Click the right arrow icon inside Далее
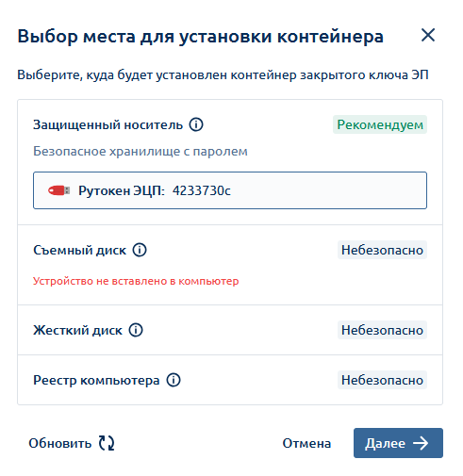 click(x=421, y=443)
